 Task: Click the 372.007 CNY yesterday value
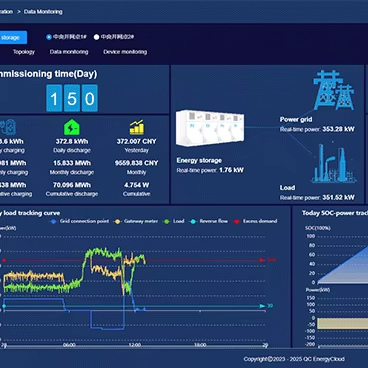[137, 141]
